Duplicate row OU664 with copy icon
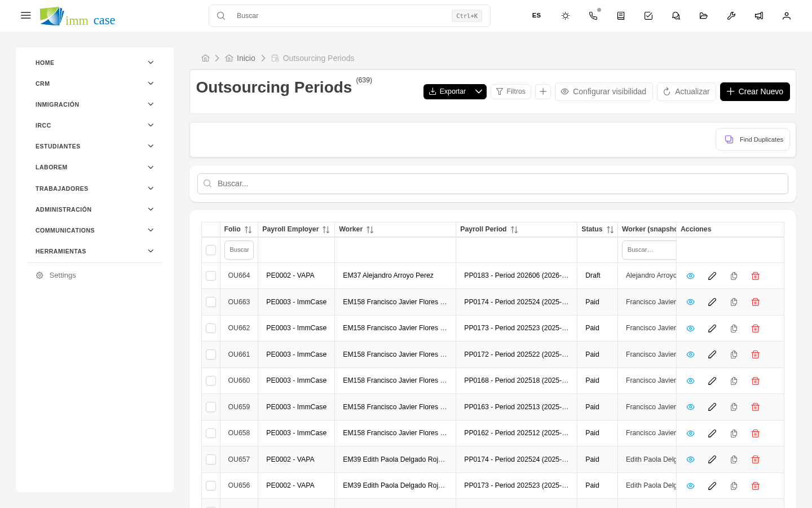Viewport: 812px width, 508px height. [x=734, y=276]
